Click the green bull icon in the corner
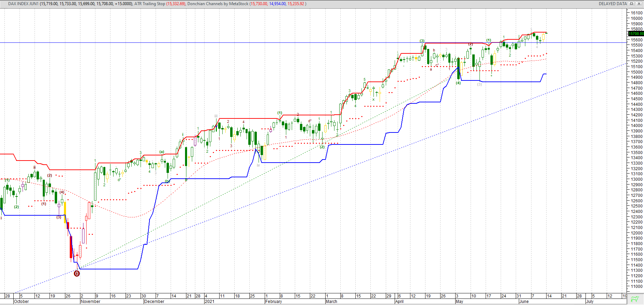The height and width of the screenshot is (305, 644). (635, 299)
